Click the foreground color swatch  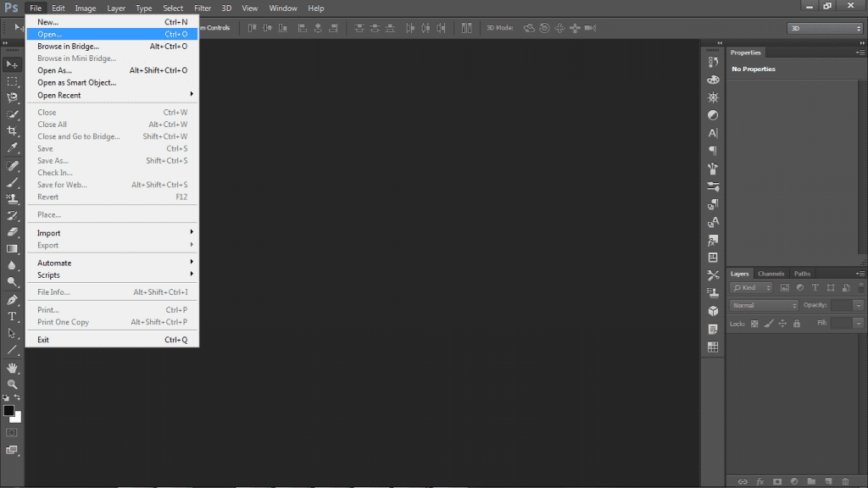coord(9,411)
